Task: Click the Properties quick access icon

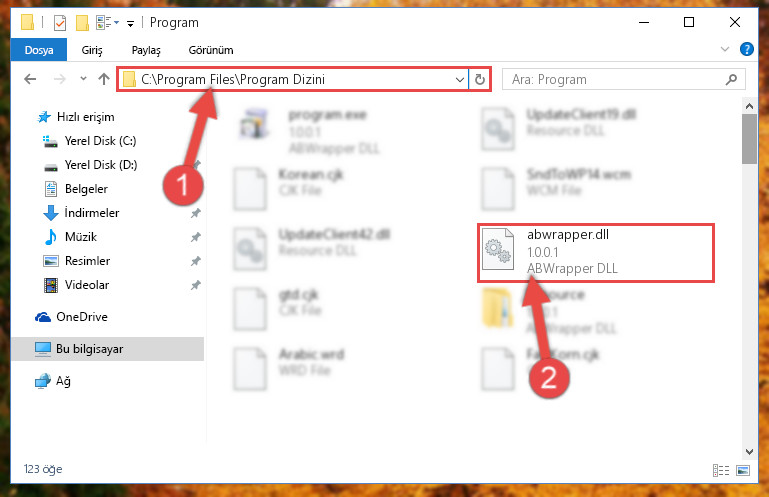Action: tap(60, 23)
